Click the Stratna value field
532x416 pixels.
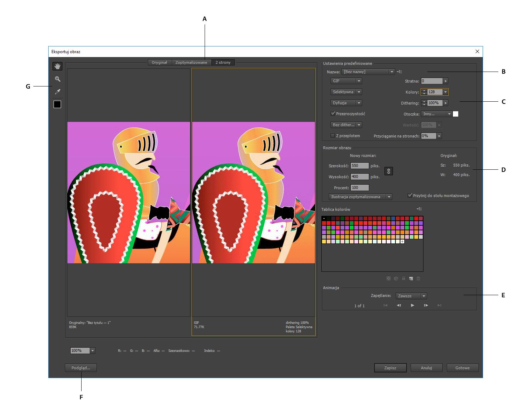click(x=432, y=81)
